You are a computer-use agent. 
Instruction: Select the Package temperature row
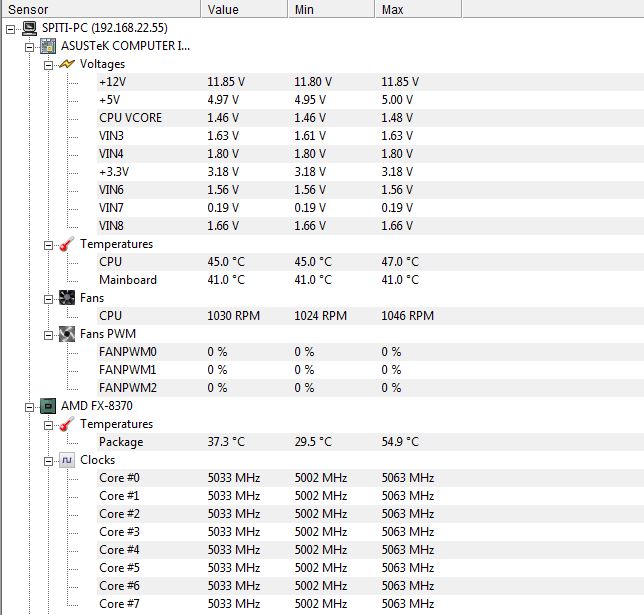370,442
